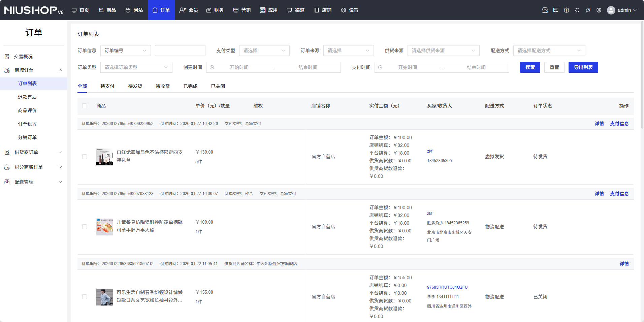This screenshot has height=322, width=644.
Task: Expand the 供货商订单 sidebar group
Action: click(34, 152)
